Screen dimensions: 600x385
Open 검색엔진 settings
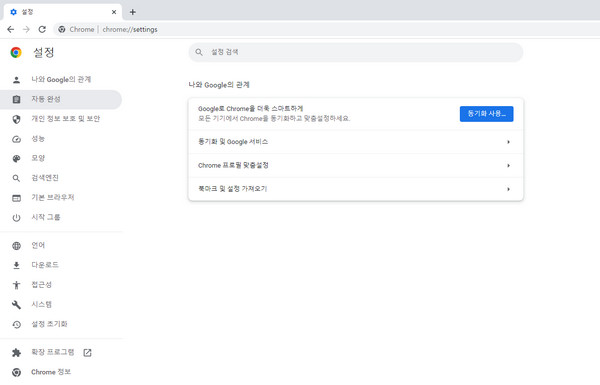coord(61,178)
